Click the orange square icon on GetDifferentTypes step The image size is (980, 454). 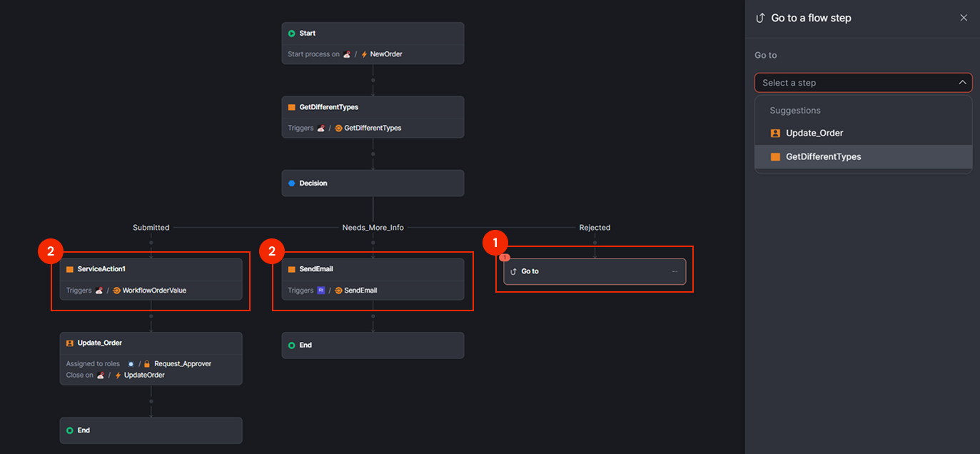pos(292,106)
